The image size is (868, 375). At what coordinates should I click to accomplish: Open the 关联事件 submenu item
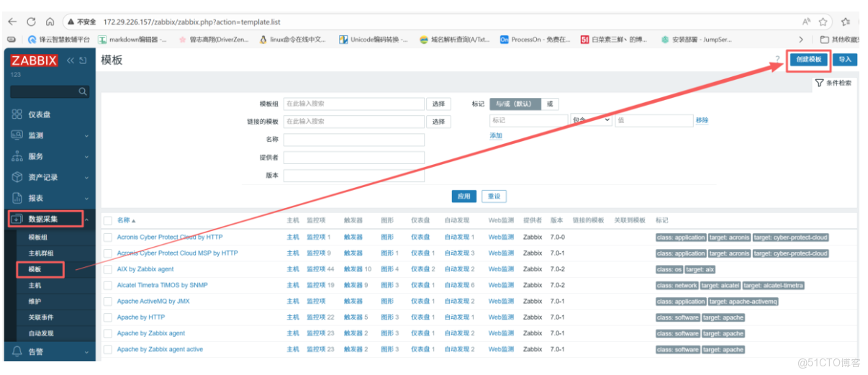click(x=41, y=317)
